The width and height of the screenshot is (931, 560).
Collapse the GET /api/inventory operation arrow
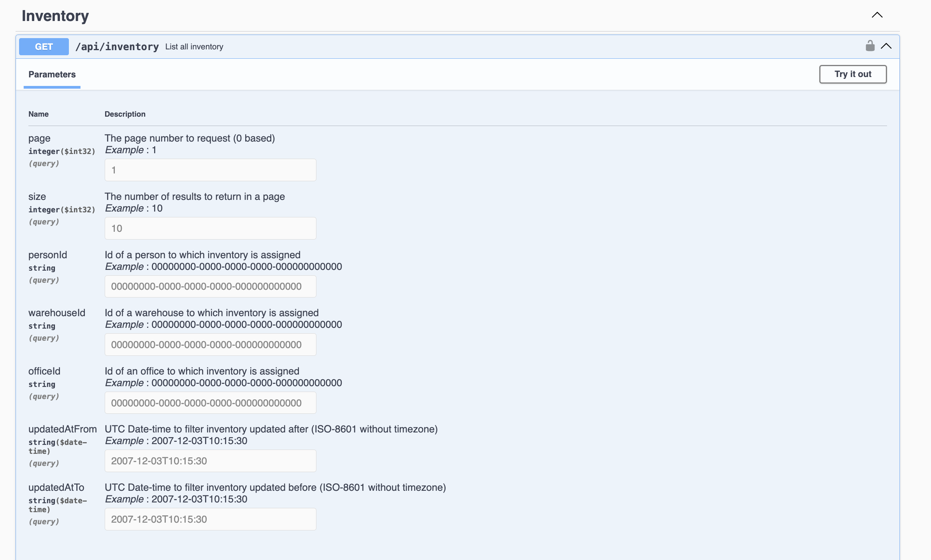(886, 46)
